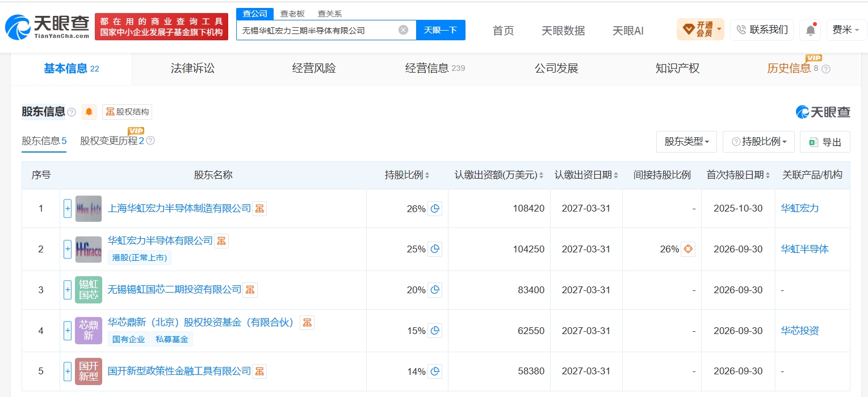Screen dimensions: 868x397
Task: Click the help icon next to 股东信息 heading
Action: coord(72,112)
